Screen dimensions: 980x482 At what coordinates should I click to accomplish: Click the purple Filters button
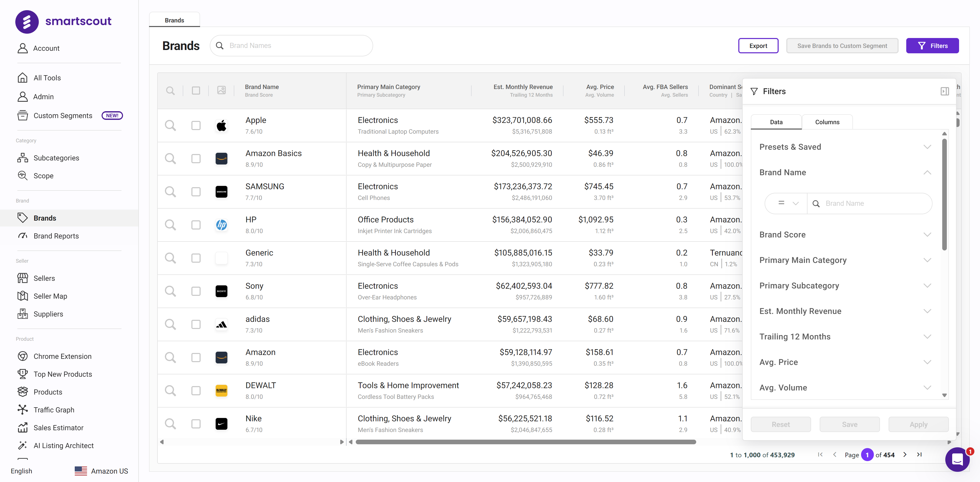coord(932,46)
